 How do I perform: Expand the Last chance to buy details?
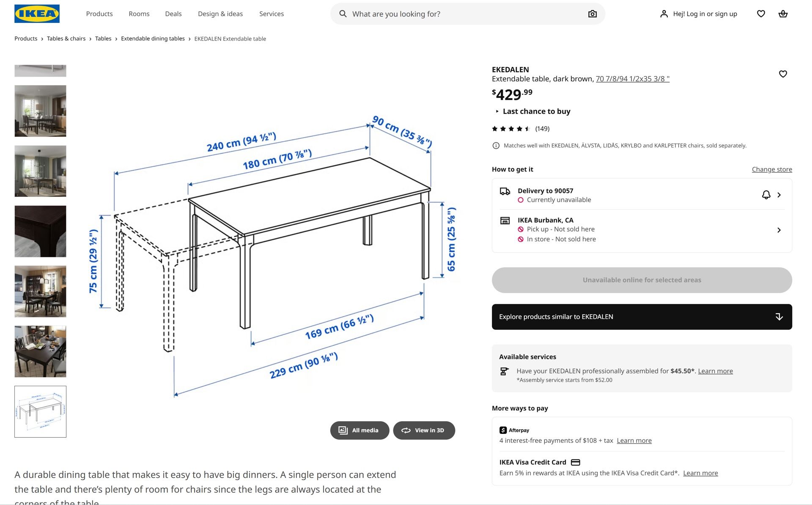536,111
